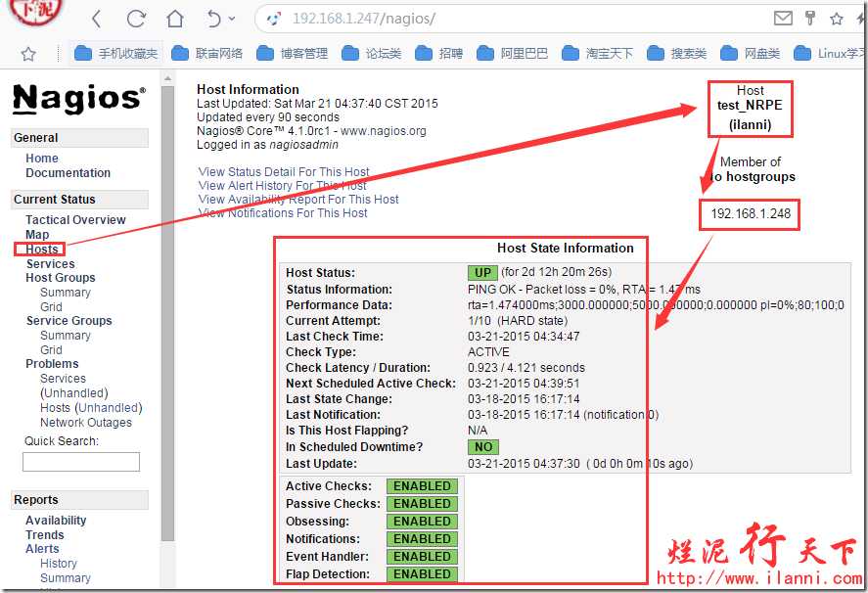Open 网盘类 bookmark folder
This screenshot has height=593, width=868.
click(751, 53)
